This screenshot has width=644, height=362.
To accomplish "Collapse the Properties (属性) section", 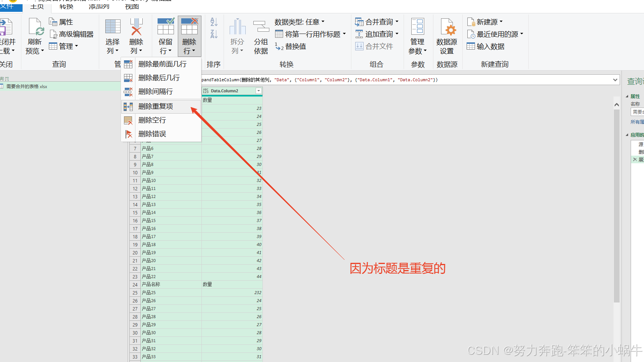I will (x=627, y=97).
